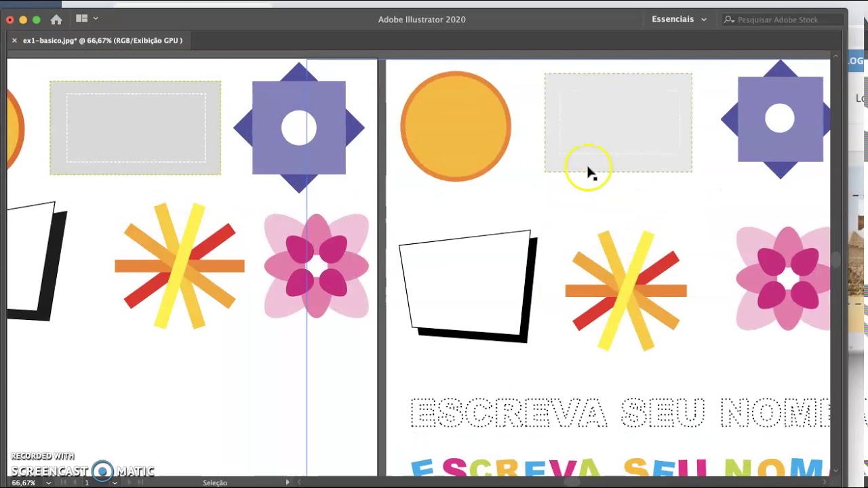Select the striped starburst on right artboard
Image resolution: width=868 pixels, height=488 pixels.
click(x=626, y=291)
